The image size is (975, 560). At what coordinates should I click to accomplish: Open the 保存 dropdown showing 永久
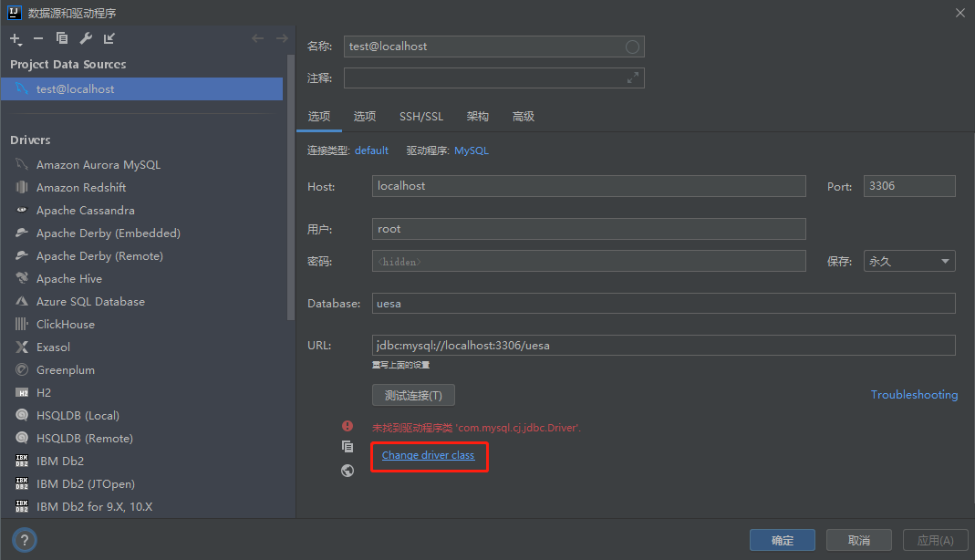click(908, 261)
